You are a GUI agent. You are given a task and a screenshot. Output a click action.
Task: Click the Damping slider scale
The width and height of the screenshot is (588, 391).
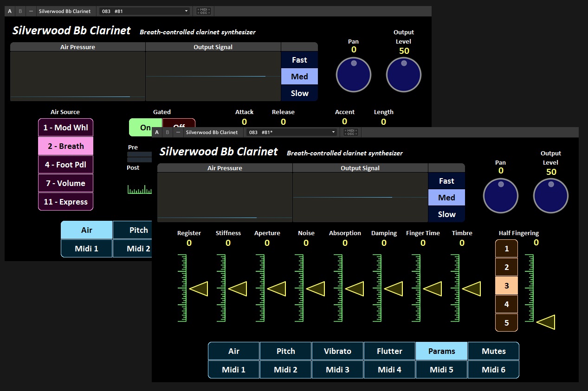(x=378, y=288)
